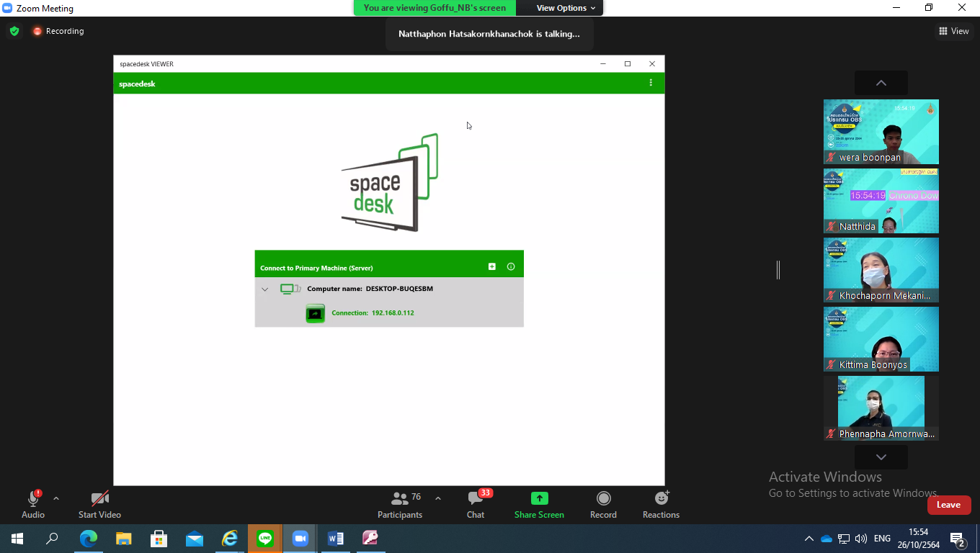Image resolution: width=980 pixels, height=553 pixels.
Task: Turn on camera with Start Video
Action: pos(99,504)
